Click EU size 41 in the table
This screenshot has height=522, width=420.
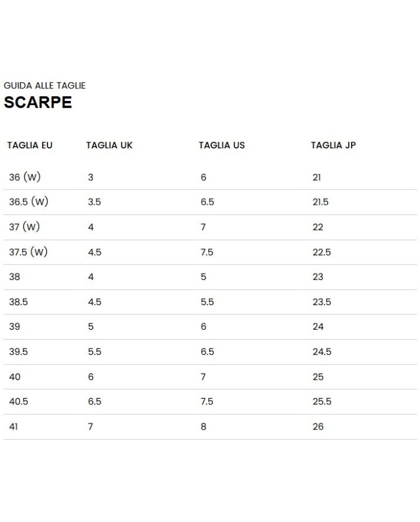click(14, 427)
